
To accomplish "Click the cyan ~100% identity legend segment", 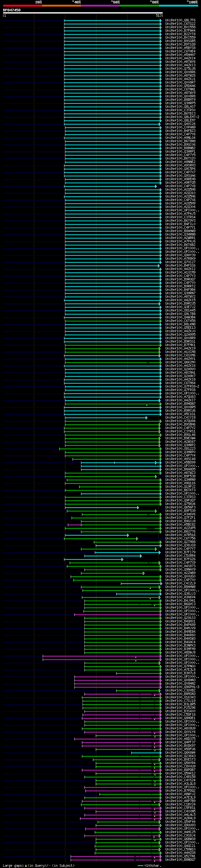I will pos(178,6).
